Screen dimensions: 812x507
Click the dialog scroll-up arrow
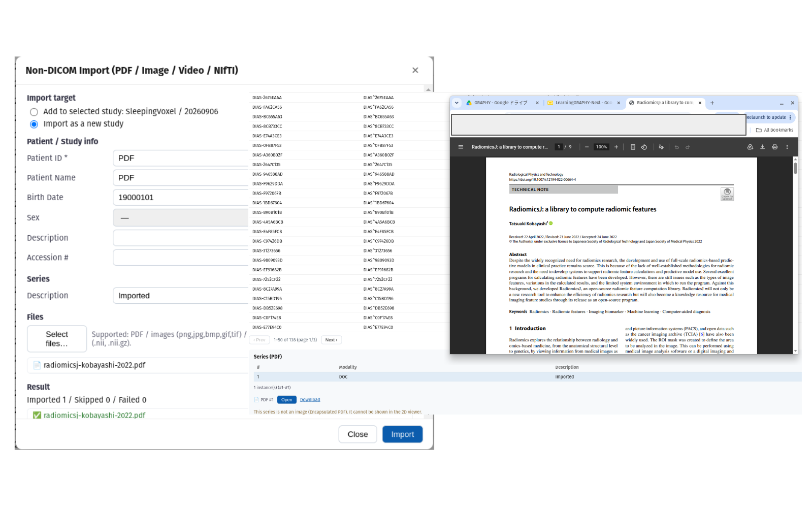(428, 89)
